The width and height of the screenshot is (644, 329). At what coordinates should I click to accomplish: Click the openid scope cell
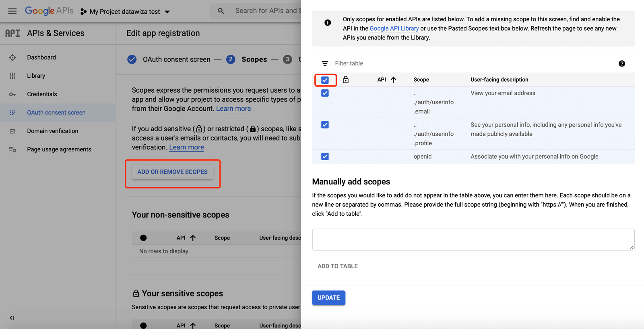pos(423,157)
